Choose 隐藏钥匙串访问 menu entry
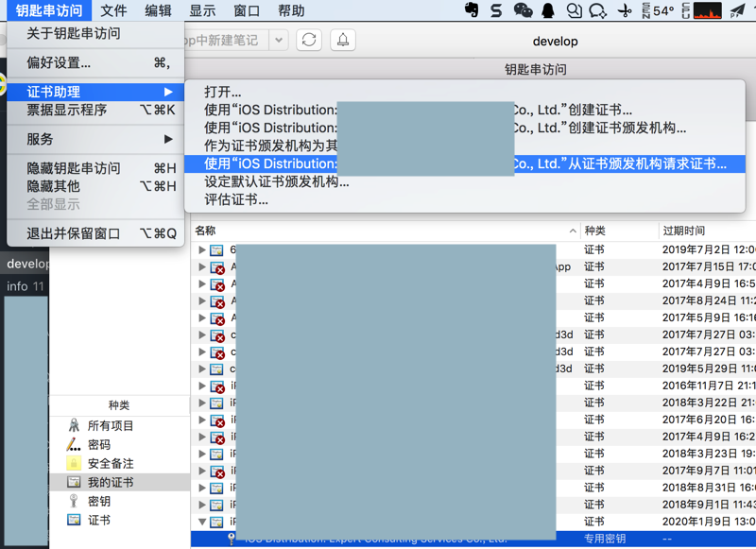756x549 pixels. [95, 168]
